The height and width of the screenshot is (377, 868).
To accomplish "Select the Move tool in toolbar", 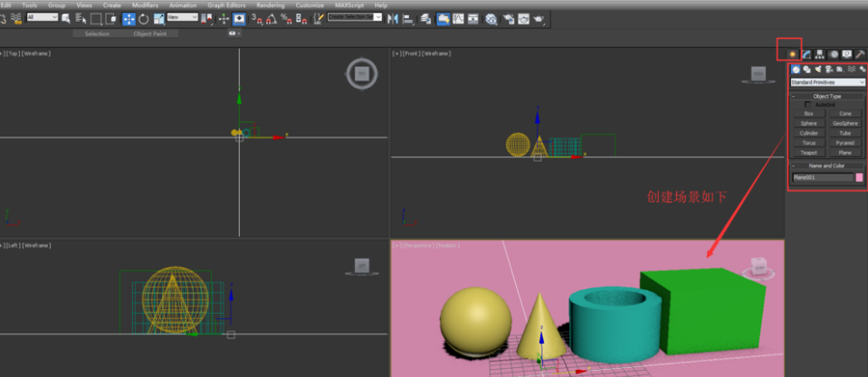I will click(128, 18).
